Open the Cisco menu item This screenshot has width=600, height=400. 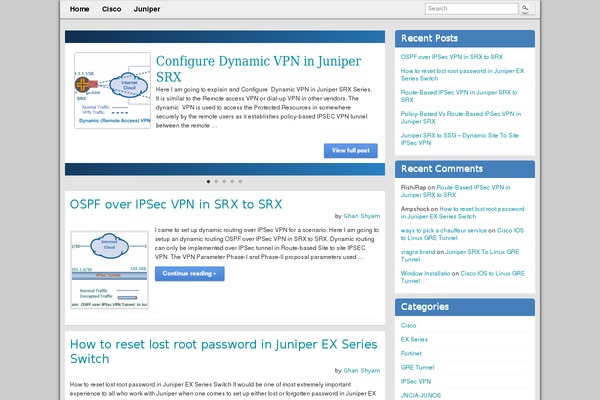pyautogui.click(x=111, y=9)
